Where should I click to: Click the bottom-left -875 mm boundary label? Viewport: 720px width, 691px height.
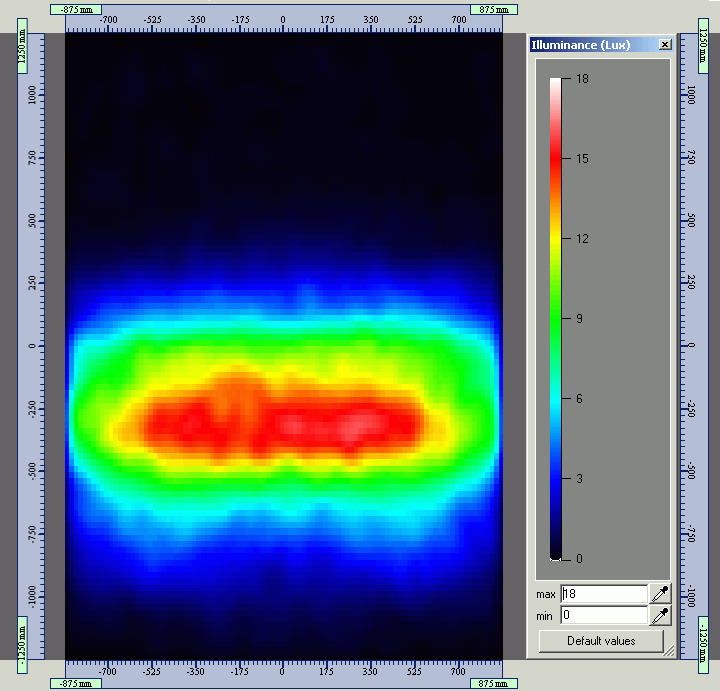click(x=76, y=683)
